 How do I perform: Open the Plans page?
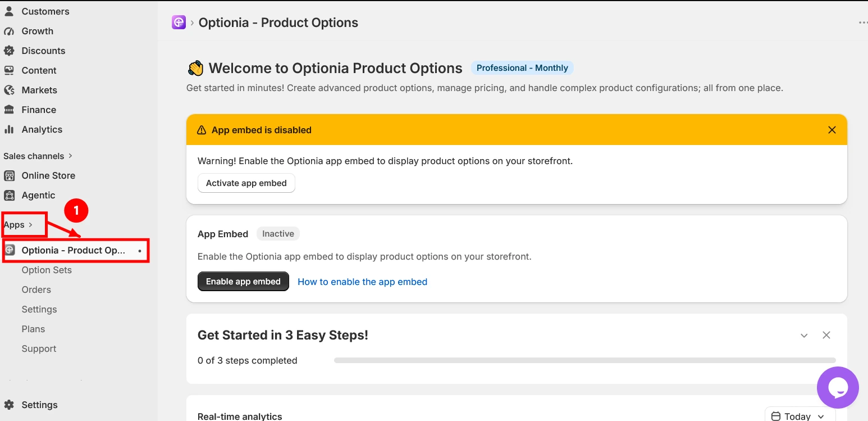click(x=33, y=329)
